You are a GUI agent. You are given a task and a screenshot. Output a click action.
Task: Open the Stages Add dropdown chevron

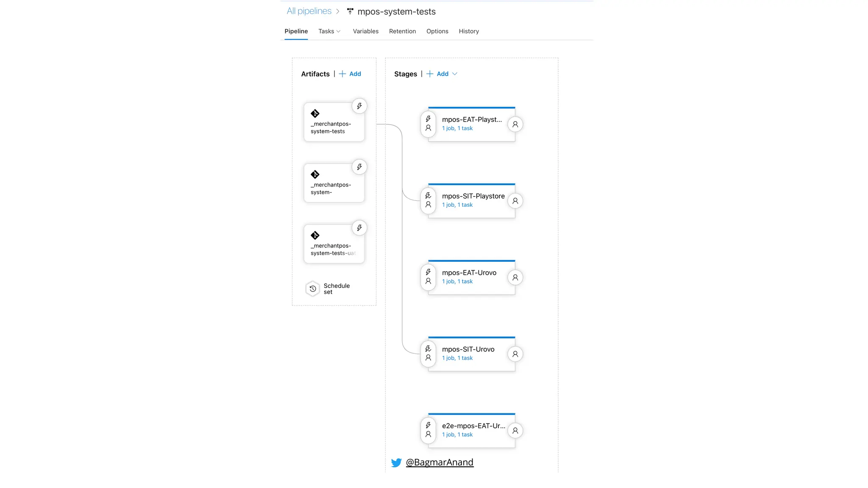(455, 74)
